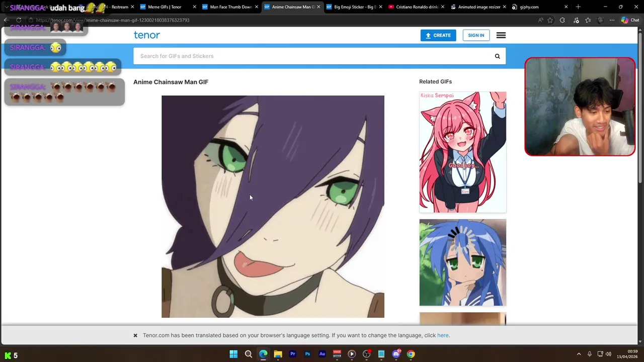This screenshot has width=644, height=362.
Task: Click the Tenor logo in header
Action: [146, 35]
